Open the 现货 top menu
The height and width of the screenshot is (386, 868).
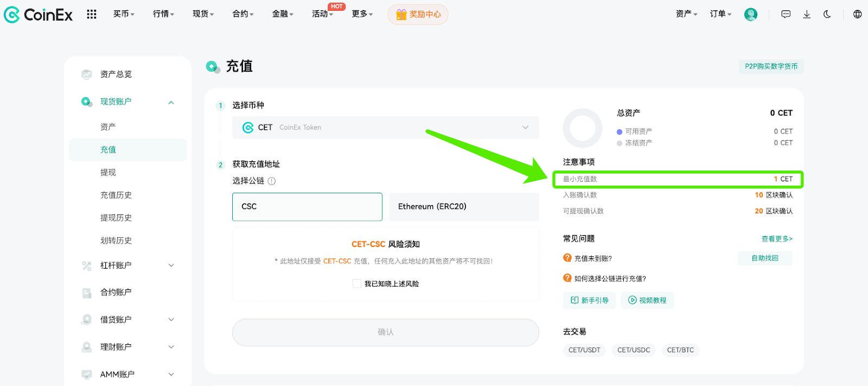click(x=203, y=14)
